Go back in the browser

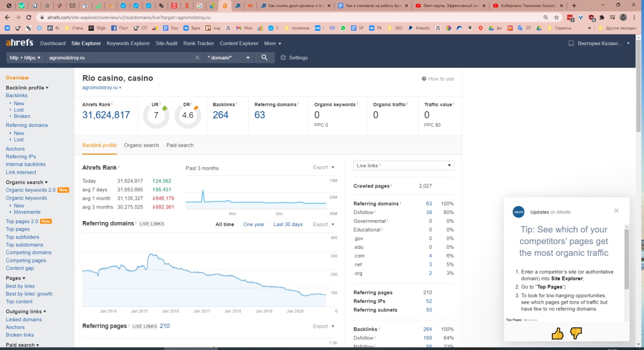pyautogui.click(x=7, y=17)
